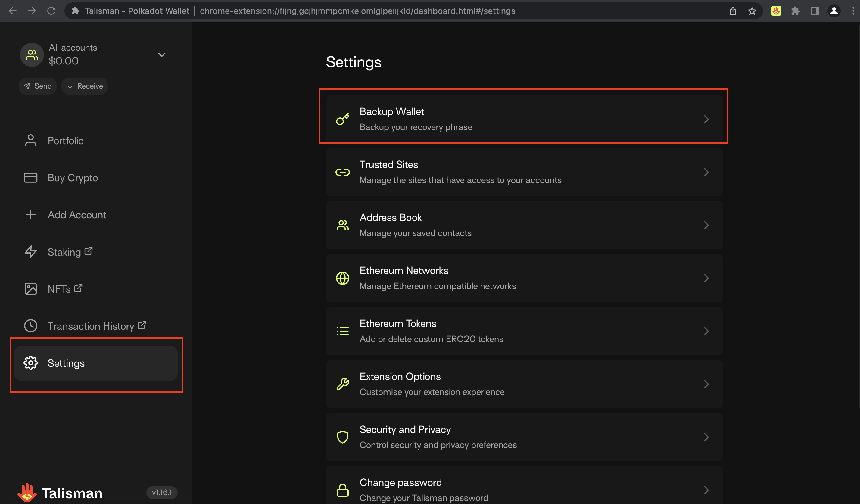860x504 pixels.
Task: Click the v1.16.1 version badge
Action: (162, 492)
